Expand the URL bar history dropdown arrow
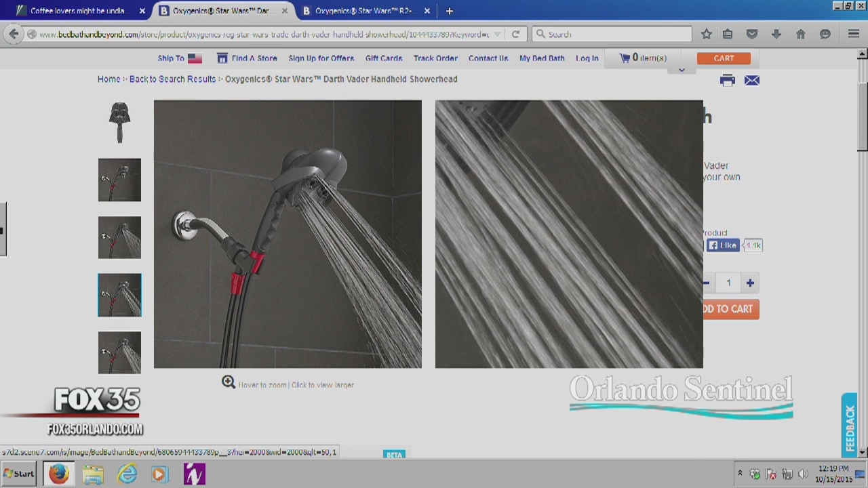Image resolution: width=868 pixels, height=488 pixels. [x=497, y=34]
